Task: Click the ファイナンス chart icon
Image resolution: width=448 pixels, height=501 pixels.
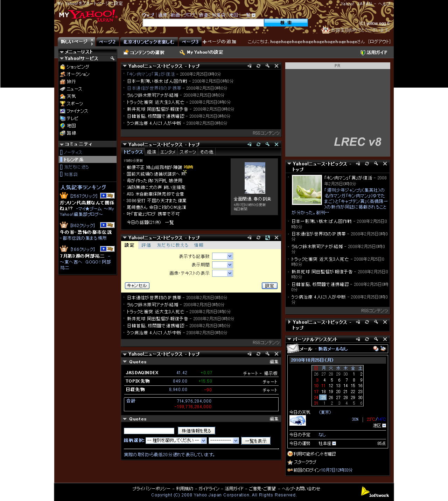Action: 63,111
